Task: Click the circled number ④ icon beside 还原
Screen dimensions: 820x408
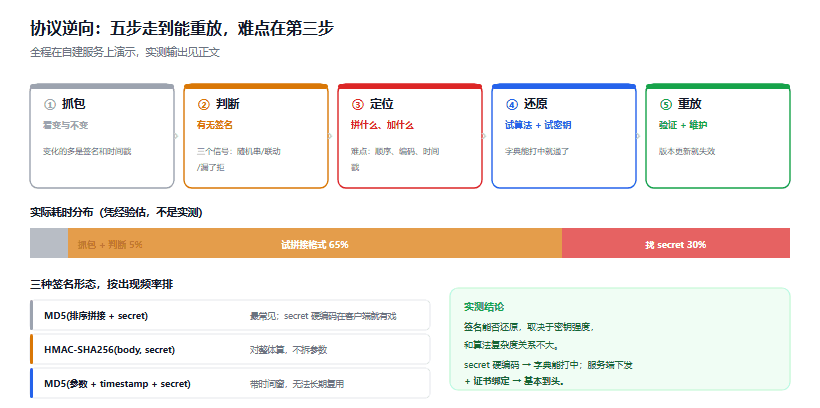Action: [511, 105]
